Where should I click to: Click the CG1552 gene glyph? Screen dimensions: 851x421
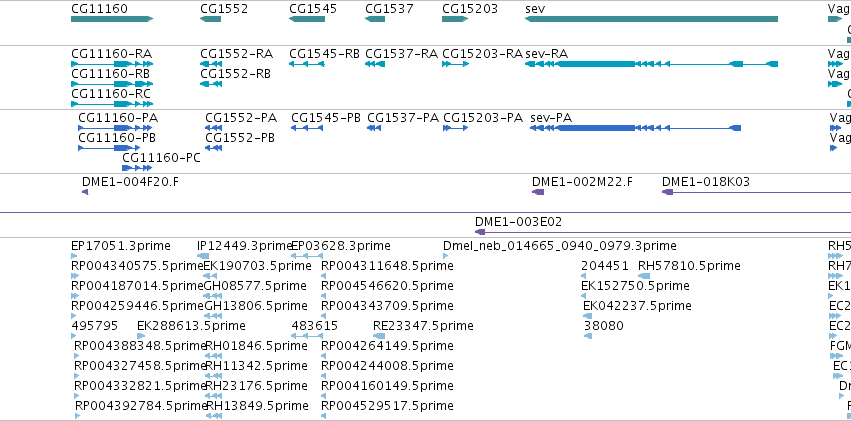211,19
